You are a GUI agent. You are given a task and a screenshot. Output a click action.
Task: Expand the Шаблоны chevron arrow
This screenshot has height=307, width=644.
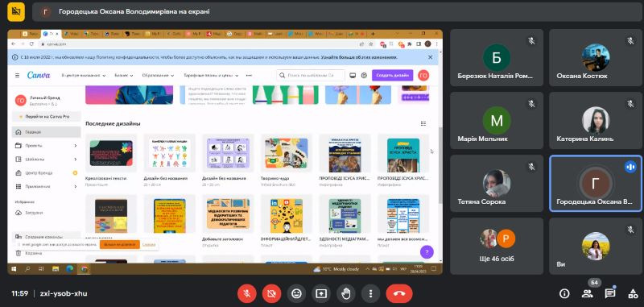click(x=76, y=159)
